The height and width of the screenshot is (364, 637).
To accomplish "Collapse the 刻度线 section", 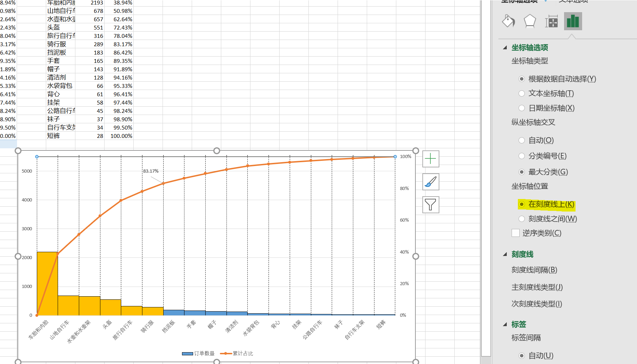I will click(x=505, y=254).
